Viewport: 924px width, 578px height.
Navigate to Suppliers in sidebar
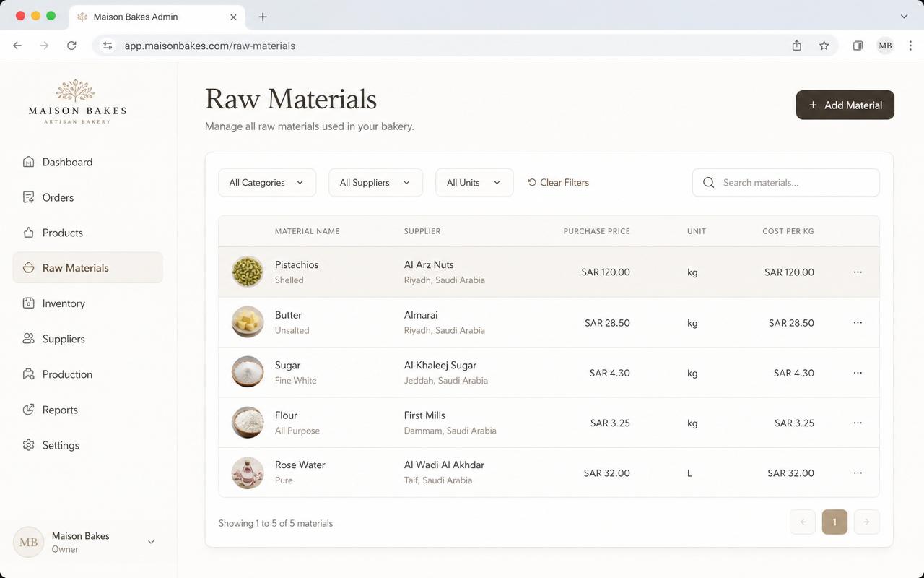pos(87,339)
